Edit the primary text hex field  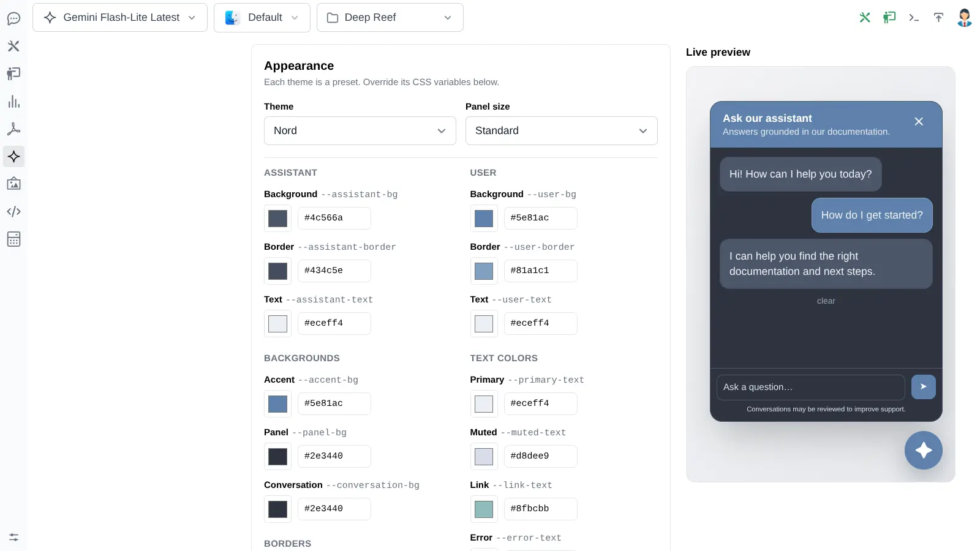(x=541, y=403)
